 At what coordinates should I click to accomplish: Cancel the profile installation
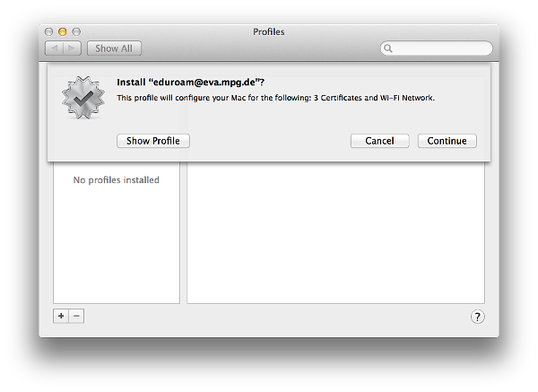379,141
